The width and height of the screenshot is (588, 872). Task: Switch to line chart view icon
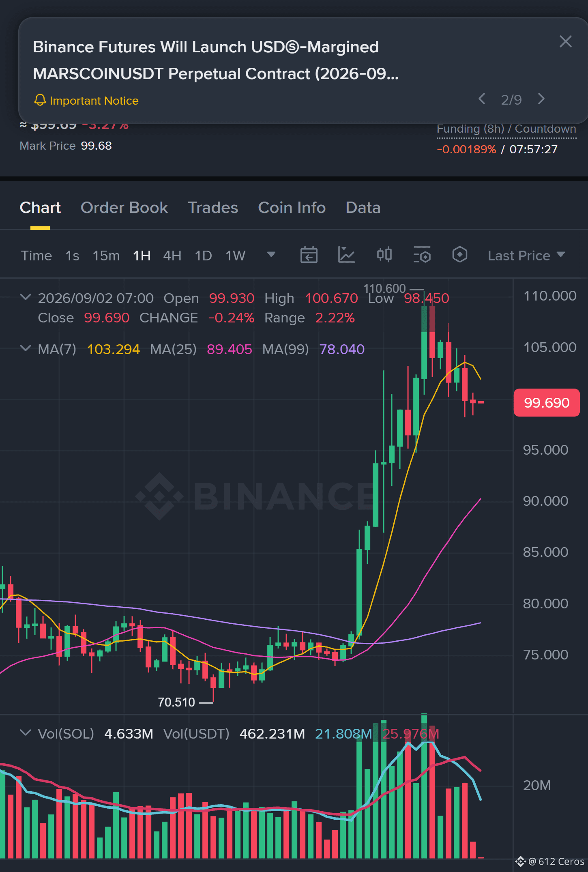click(346, 255)
